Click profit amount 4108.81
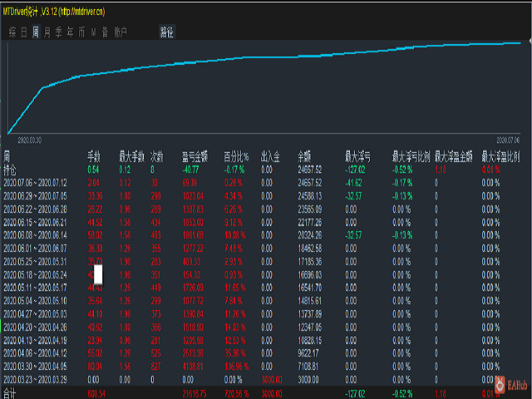The height and width of the screenshot is (399, 532). (193, 367)
